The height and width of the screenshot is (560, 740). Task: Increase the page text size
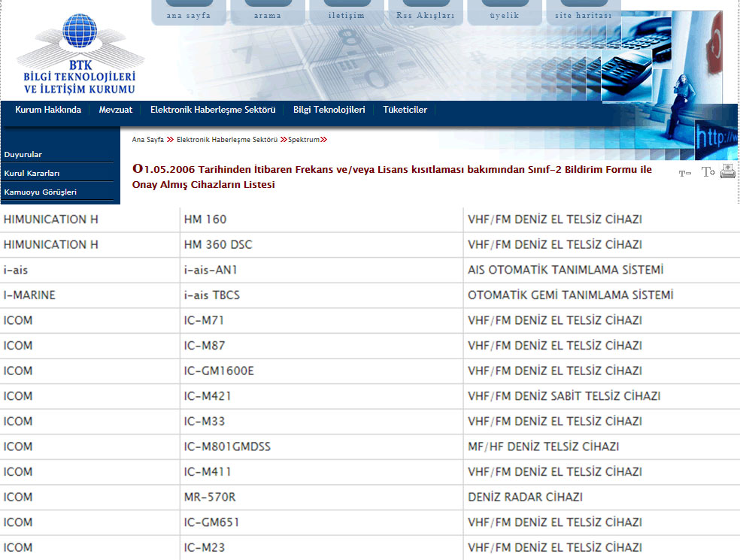708,172
